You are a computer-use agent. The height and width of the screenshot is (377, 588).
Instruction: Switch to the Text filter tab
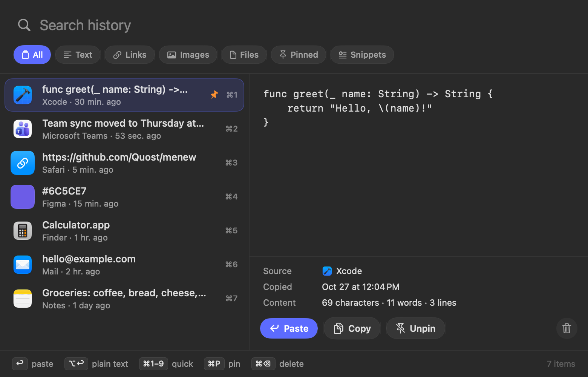(x=78, y=55)
